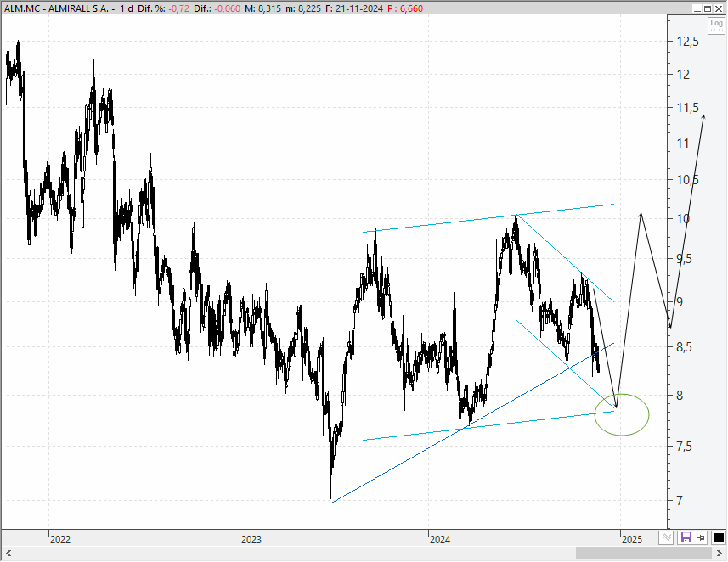Click the 7,5 price axis label
This screenshot has width=728, height=562.
tap(685, 447)
